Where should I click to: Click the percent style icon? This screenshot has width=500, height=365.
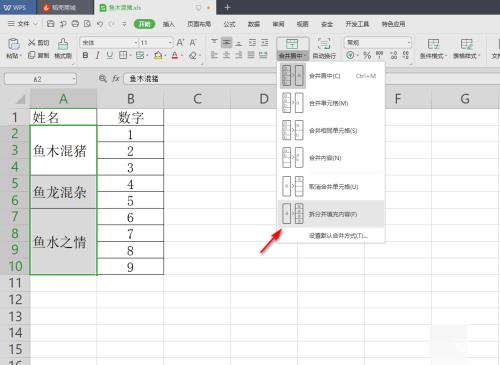pyautogui.click(x=367, y=55)
